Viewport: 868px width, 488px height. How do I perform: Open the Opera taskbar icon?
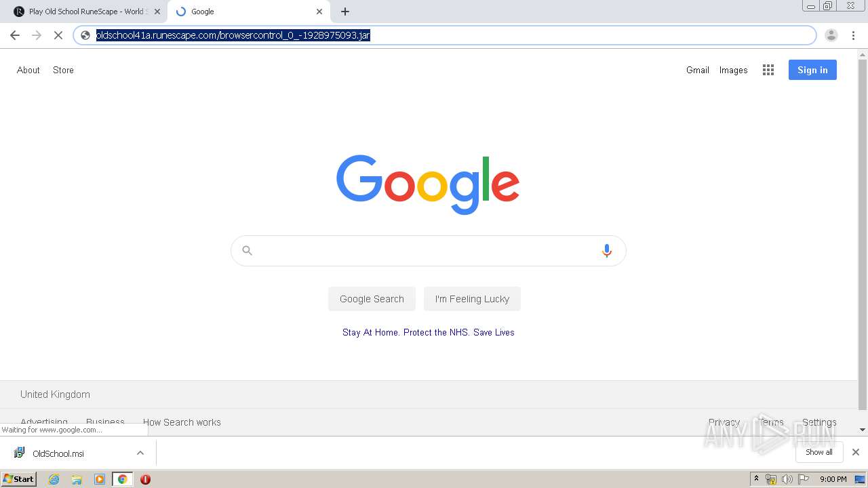click(145, 479)
